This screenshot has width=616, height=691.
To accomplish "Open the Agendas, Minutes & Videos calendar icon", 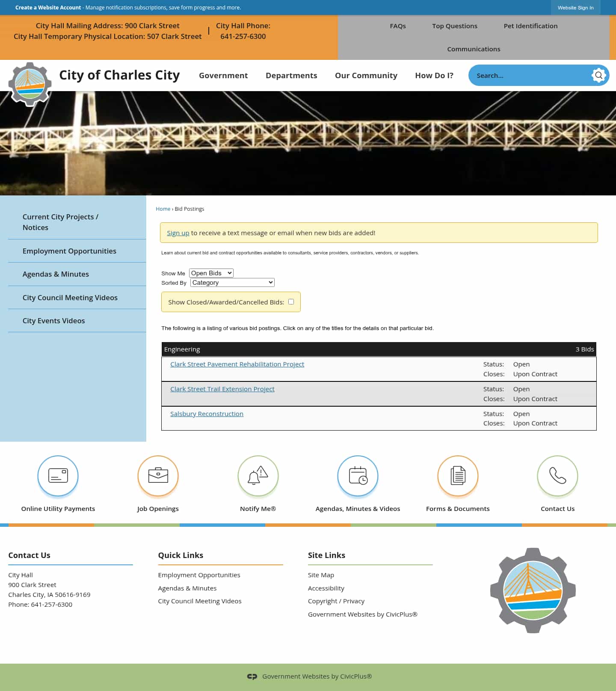I will click(358, 475).
